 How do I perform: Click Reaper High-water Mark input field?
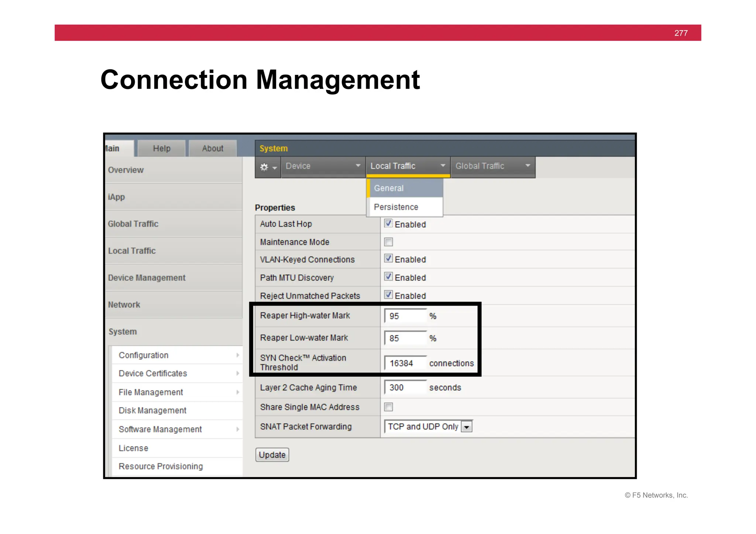[405, 316]
